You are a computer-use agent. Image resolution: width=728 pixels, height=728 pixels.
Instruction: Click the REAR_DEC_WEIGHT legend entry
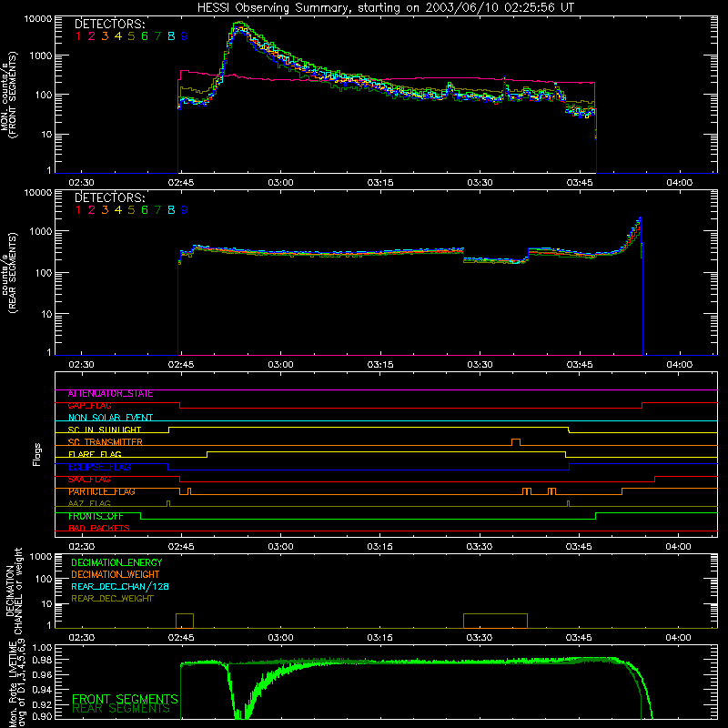[112, 599]
